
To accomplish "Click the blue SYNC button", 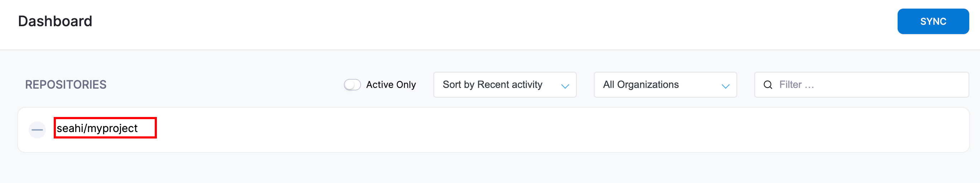I will point(933,22).
